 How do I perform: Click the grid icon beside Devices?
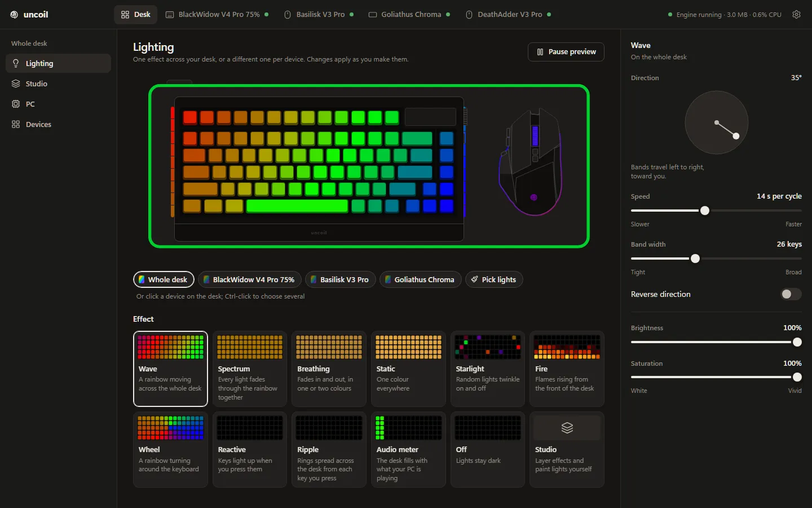pos(16,124)
